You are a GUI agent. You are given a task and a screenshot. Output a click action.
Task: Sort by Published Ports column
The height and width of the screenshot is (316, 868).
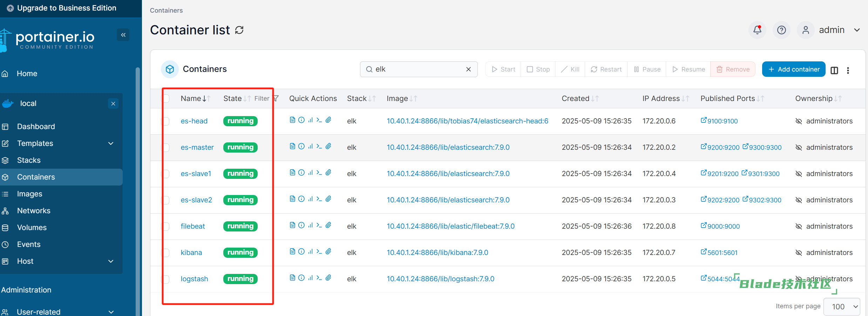(x=732, y=99)
